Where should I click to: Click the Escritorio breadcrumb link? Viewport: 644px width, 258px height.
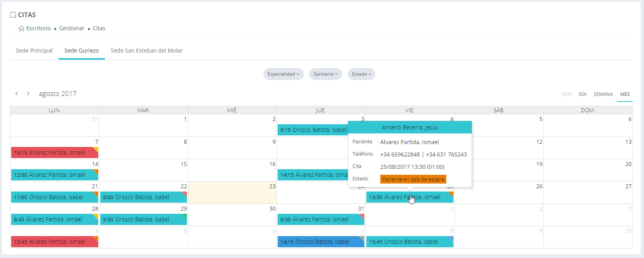tap(39, 28)
